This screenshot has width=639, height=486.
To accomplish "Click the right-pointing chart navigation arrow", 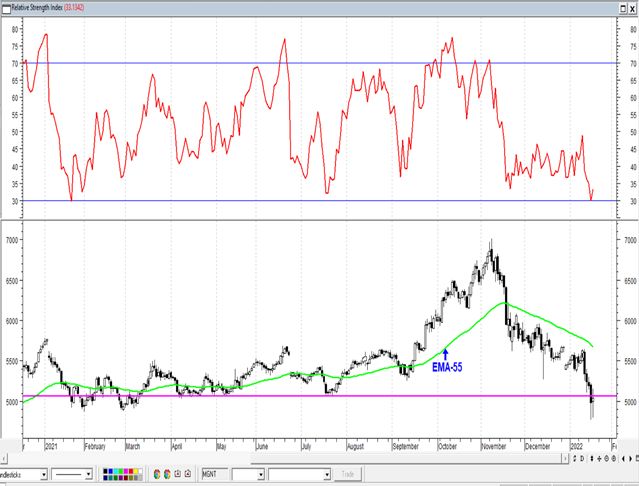I will coord(630,459).
